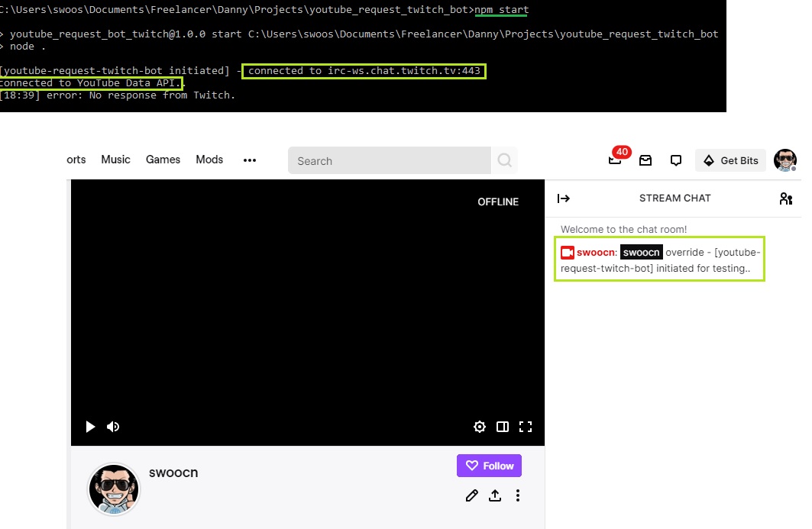
Task: Open video player settings gear
Action: [480, 427]
